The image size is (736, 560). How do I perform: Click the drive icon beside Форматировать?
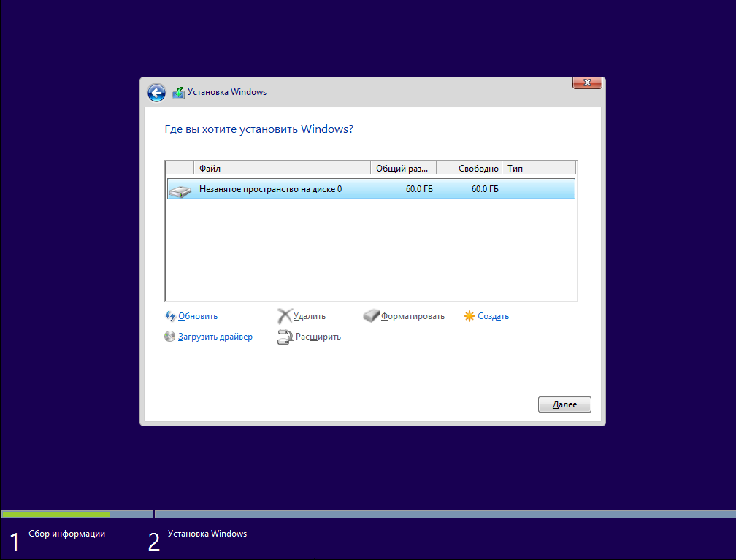371,315
